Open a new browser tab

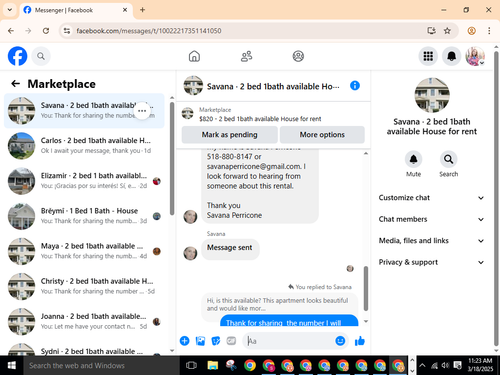pyautogui.click(x=142, y=10)
